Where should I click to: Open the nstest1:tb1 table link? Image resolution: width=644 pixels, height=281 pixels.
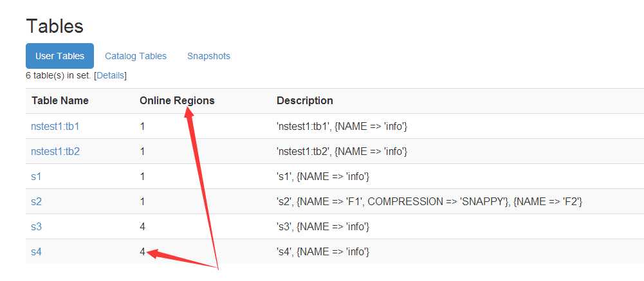coord(55,127)
